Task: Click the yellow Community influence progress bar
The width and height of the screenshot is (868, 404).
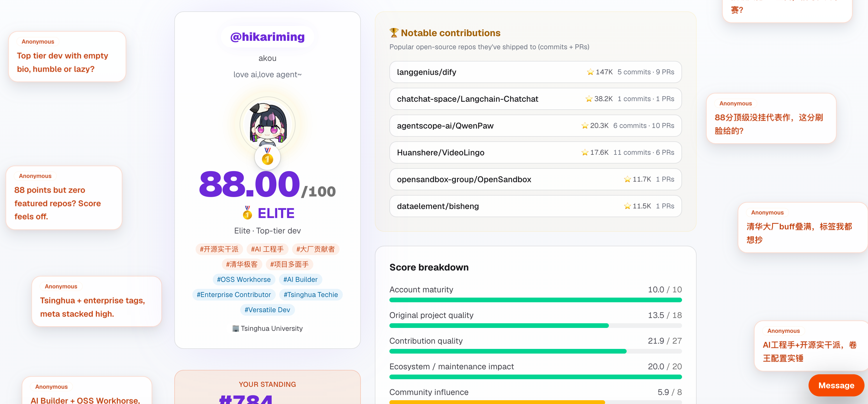Action: coord(535,402)
